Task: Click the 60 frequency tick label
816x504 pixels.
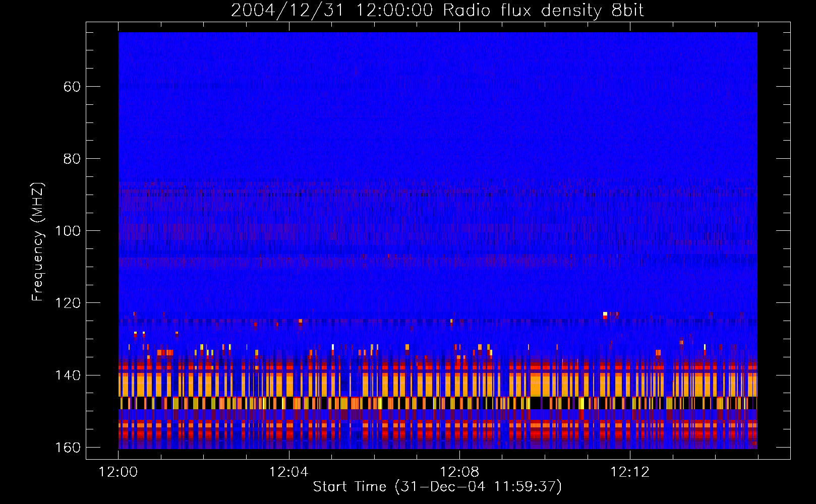Action: pos(72,87)
